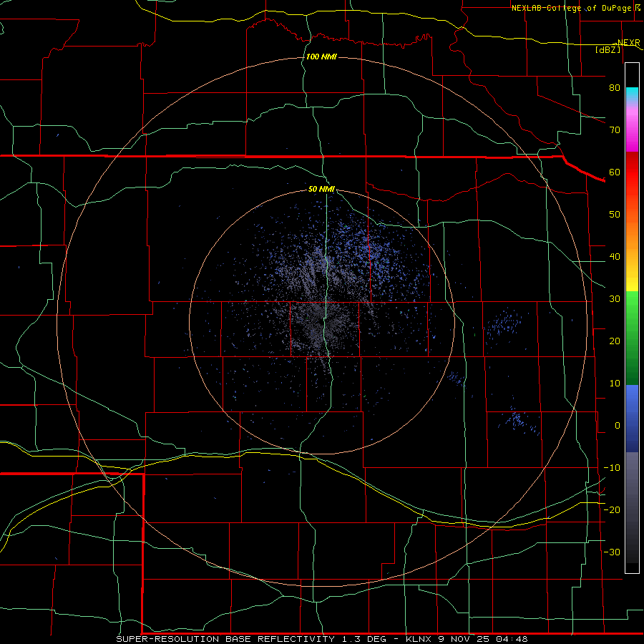This screenshot has height=644, width=644.
Task: Click the 10 value on dBZ scale
Action: click(615, 384)
